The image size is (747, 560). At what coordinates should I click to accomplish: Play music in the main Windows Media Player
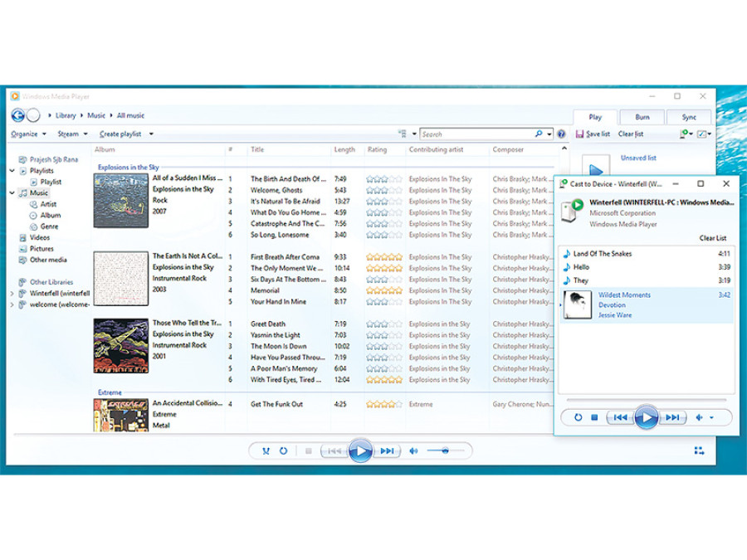click(x=360, y=450)
